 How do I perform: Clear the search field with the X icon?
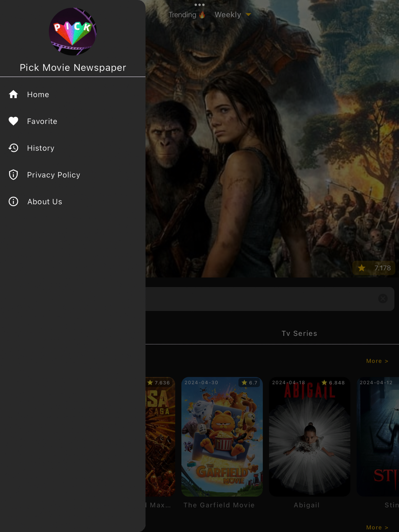point(383,299)
